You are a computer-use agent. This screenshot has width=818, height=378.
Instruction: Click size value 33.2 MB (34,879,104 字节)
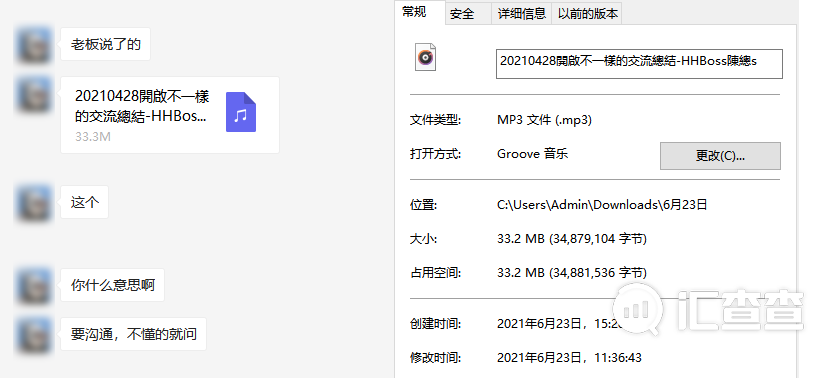click(572, 239)
